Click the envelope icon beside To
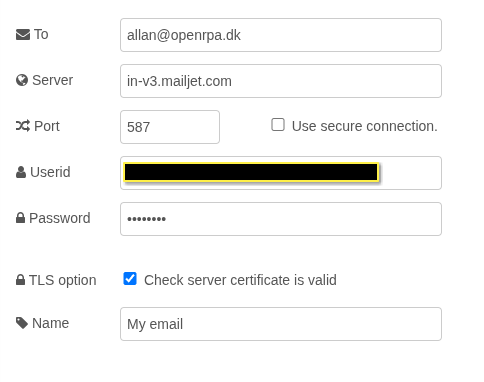 [x=23, y=35]
